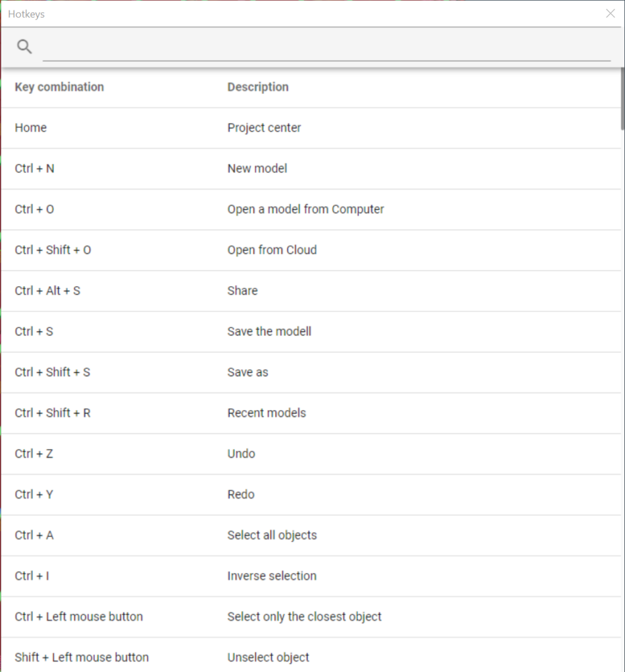The image size is (625, 672).
Task: Click the Select all objects entry
Action: click(272, 535)
